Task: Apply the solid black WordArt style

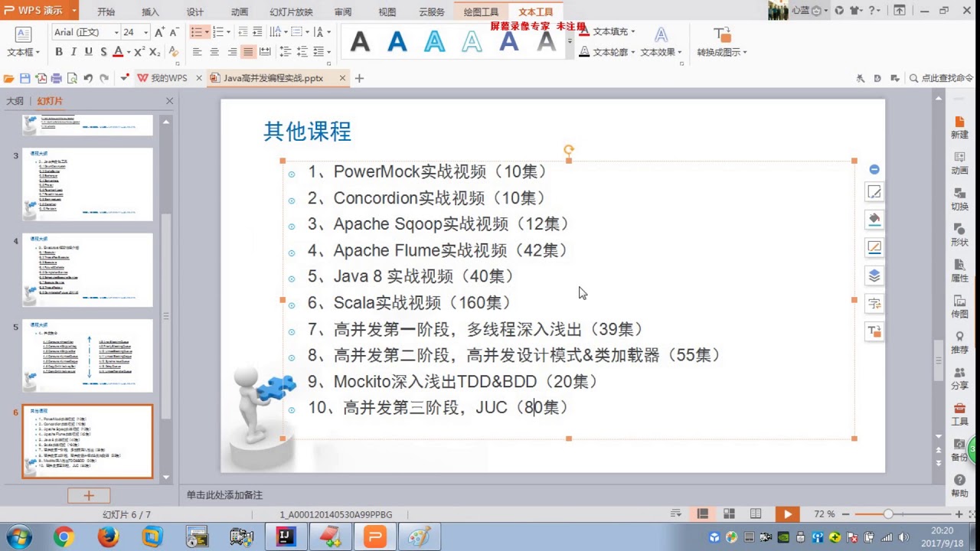Action: [360, 42]
